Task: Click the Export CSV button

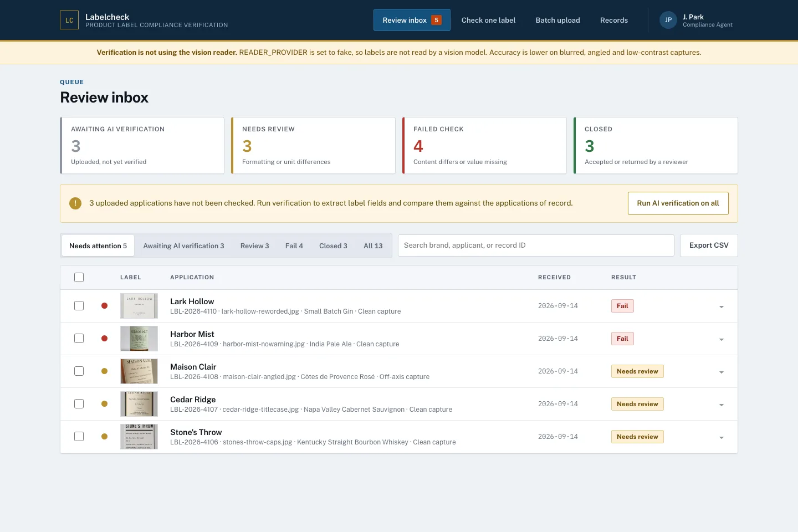Action: [x=709, y=245]
